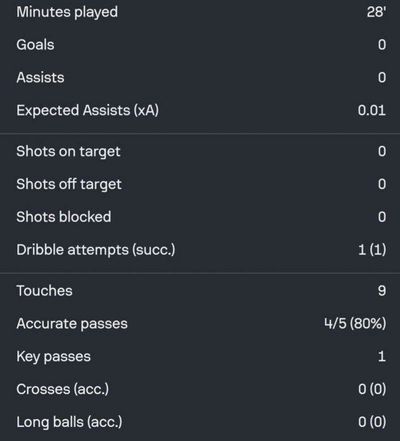Select the Key passes value 1

click(382, 357)
